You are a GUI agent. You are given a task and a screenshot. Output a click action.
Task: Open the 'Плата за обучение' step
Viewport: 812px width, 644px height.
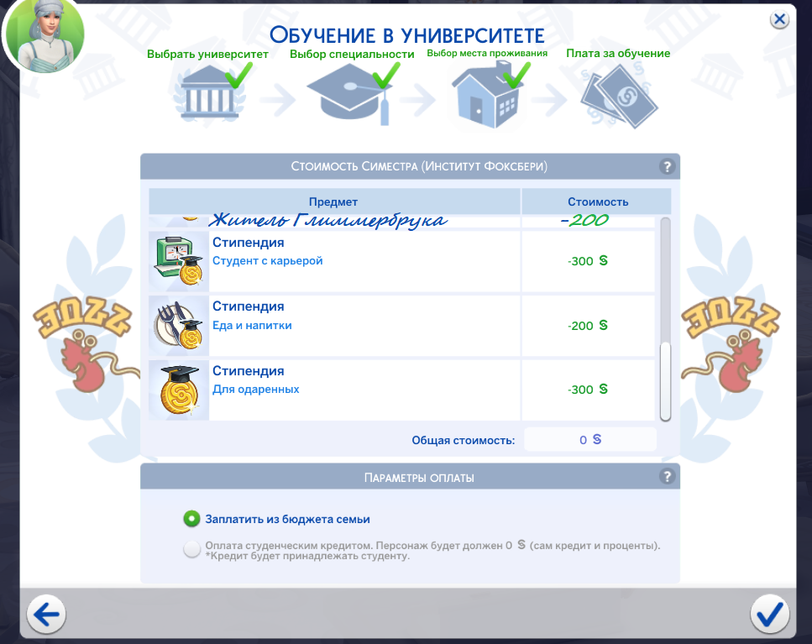click(618, 54)
